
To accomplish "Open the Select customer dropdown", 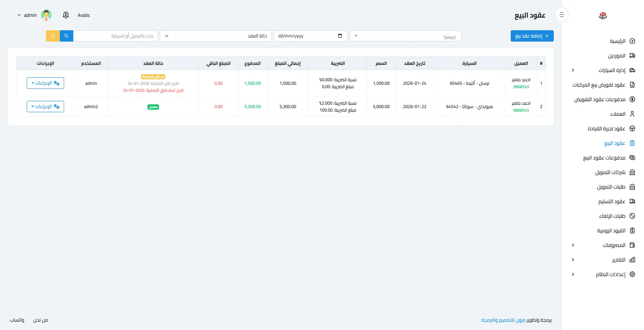I will click(x=405, y=36).
